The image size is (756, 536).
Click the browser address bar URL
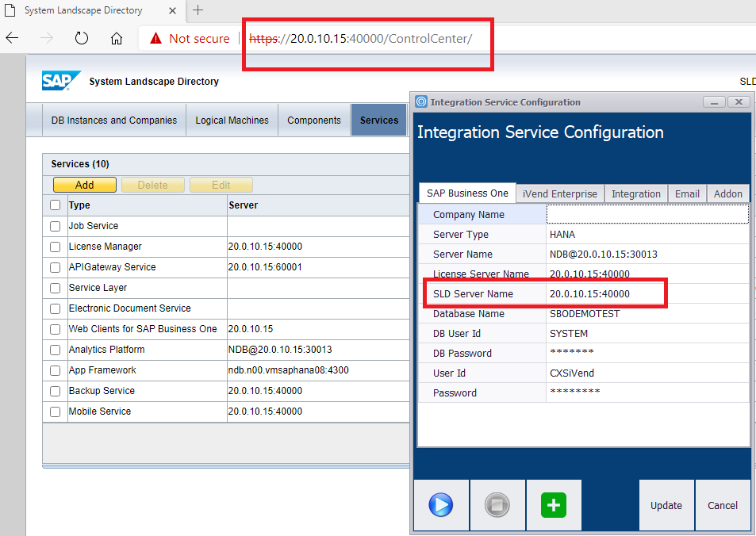(x=361, y=39)
